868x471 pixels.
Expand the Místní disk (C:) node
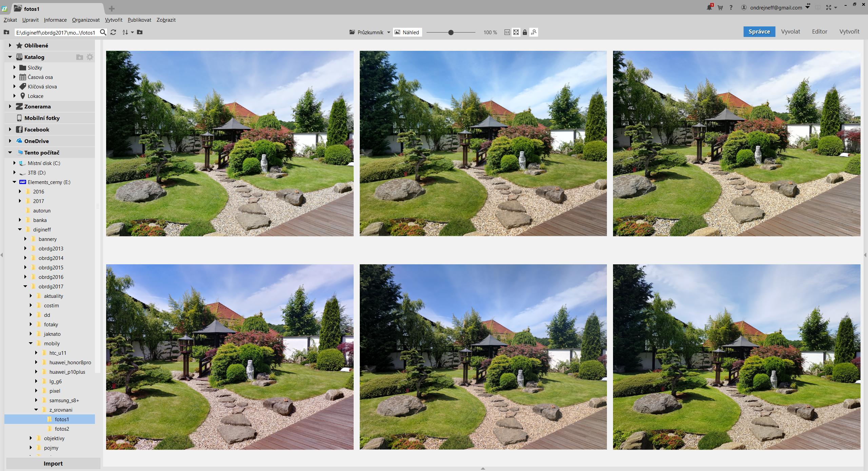(15, 163)
